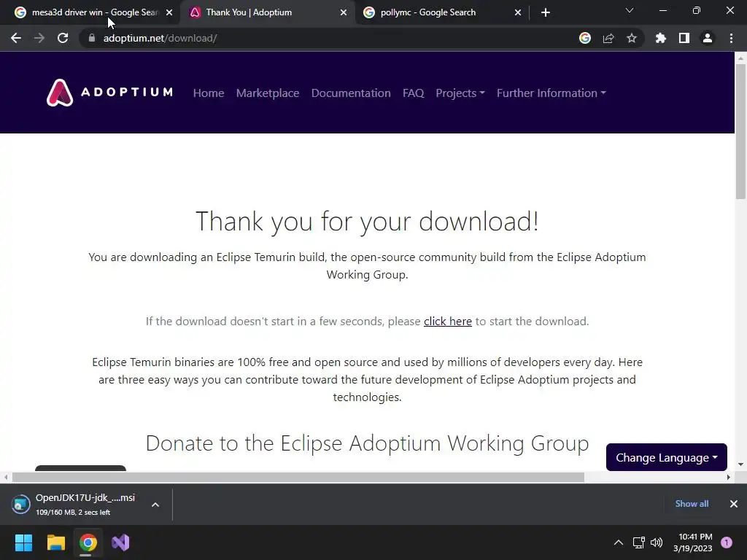This screenshot has height=560, width=747.
Task: Open the Home nav link
Action: click(x=209, y=93)
